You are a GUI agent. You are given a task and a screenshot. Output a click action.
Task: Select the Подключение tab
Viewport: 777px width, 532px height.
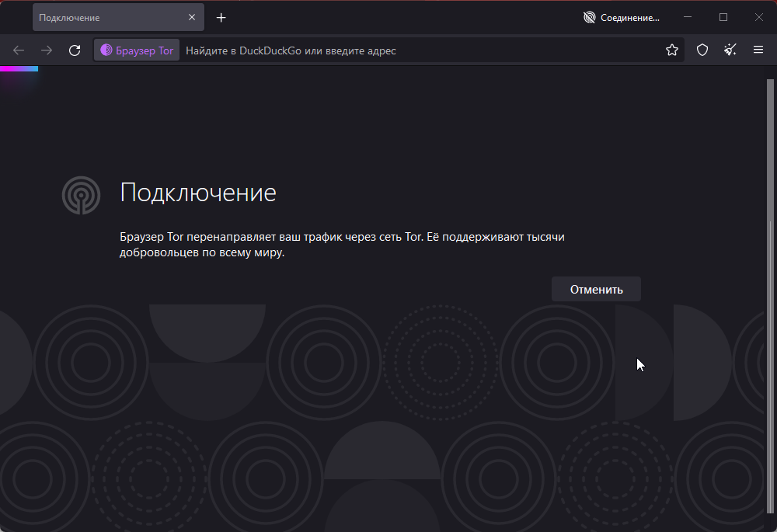118,17
